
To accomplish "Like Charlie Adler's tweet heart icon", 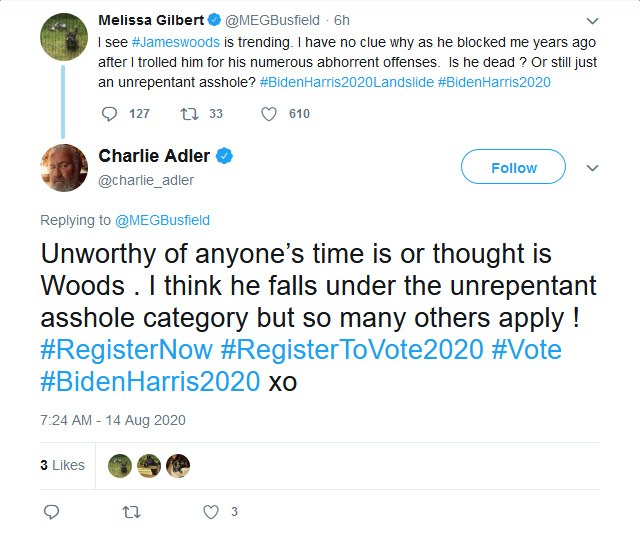I will (x=211, y=512).
